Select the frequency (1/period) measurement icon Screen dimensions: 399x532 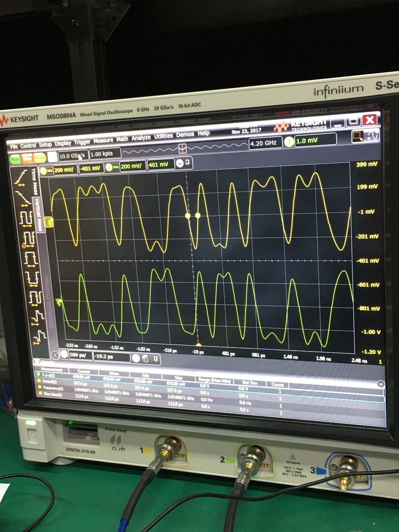(x=28, y=239)
